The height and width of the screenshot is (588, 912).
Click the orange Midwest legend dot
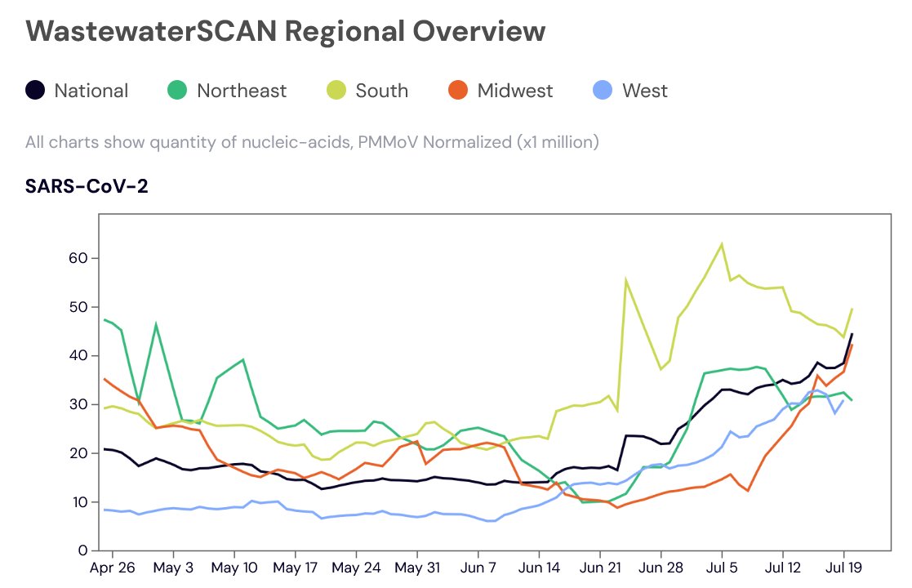pyautogui.click(x=458, y=90)
